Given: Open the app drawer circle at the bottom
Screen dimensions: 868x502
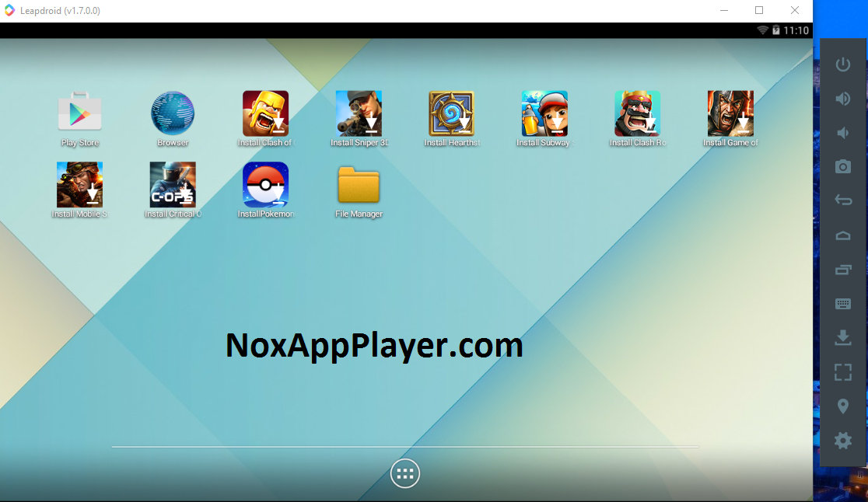Looking at the screenshot, I should [x=404, y=473].
